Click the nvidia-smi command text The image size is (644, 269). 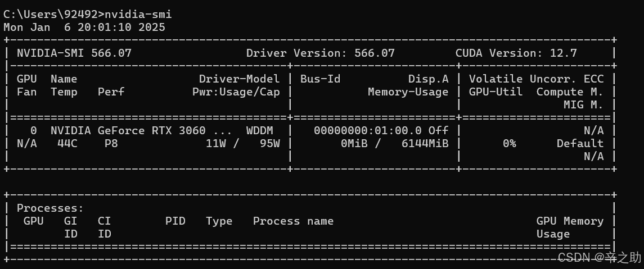tap(138, 15)
